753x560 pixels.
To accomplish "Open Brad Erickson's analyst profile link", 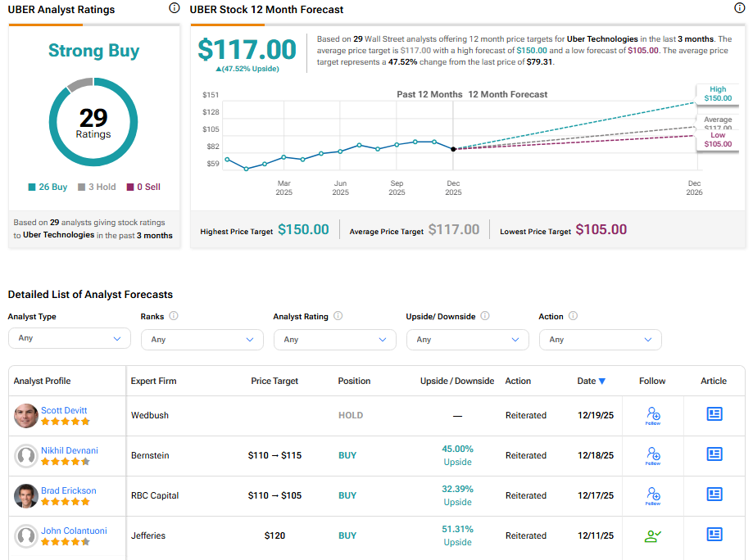I will (69, 490).
